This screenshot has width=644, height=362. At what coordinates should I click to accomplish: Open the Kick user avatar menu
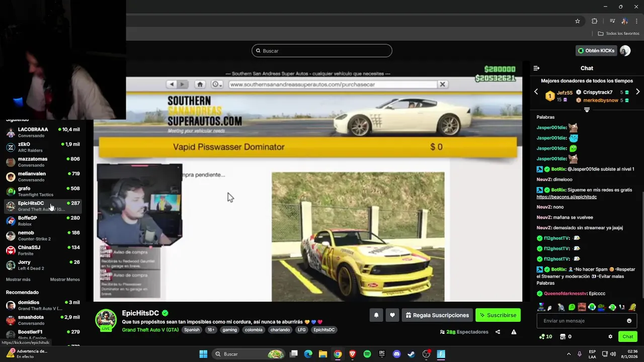[625, 51]
